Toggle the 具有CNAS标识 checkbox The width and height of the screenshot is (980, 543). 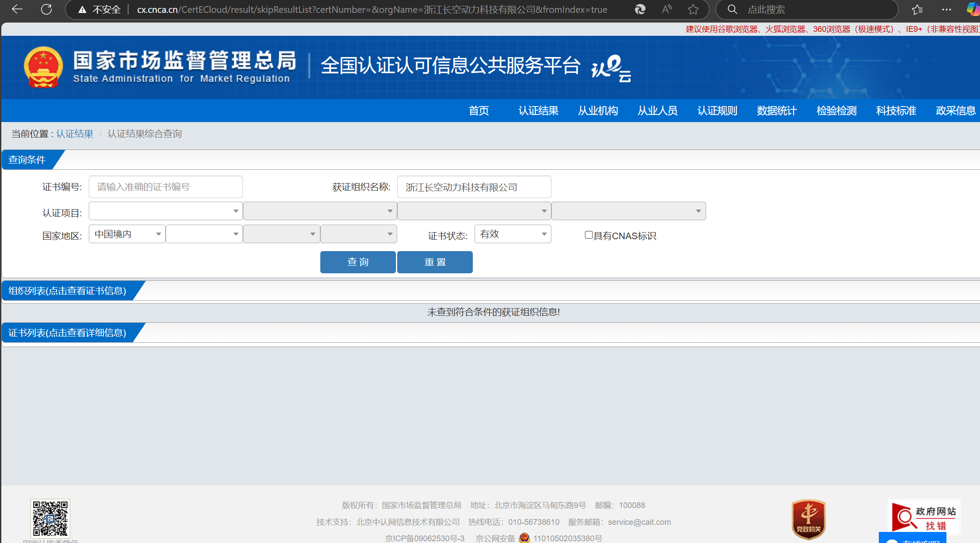(x=589, y=235)
